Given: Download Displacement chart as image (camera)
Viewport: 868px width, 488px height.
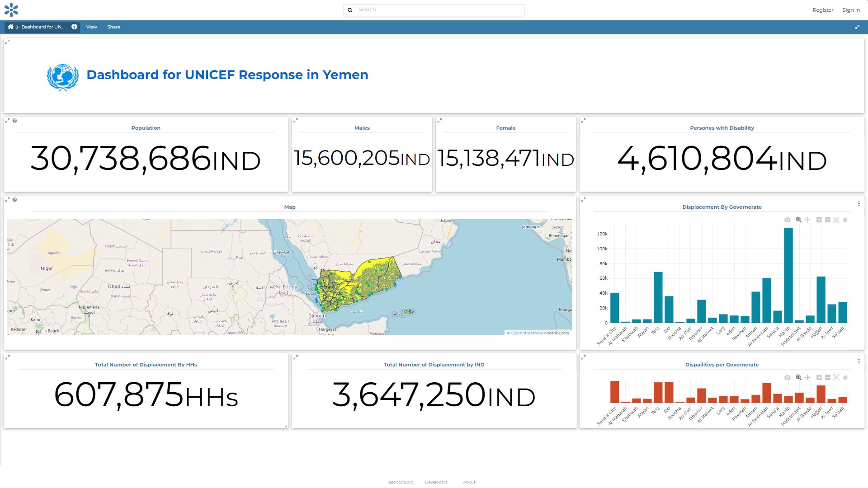Looking at the screenshot, I should (787, 220).
